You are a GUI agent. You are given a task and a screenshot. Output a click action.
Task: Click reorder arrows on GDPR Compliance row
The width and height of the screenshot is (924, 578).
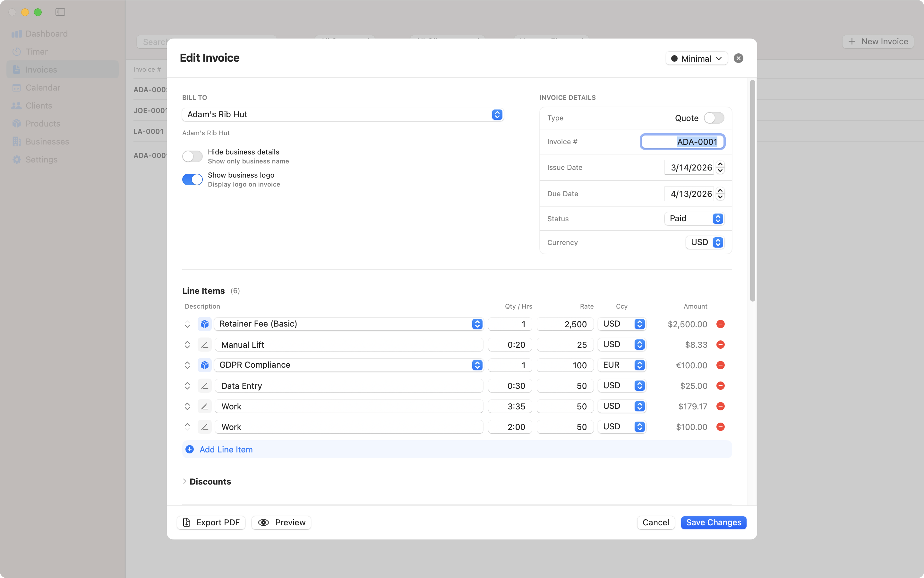point(187,365)
